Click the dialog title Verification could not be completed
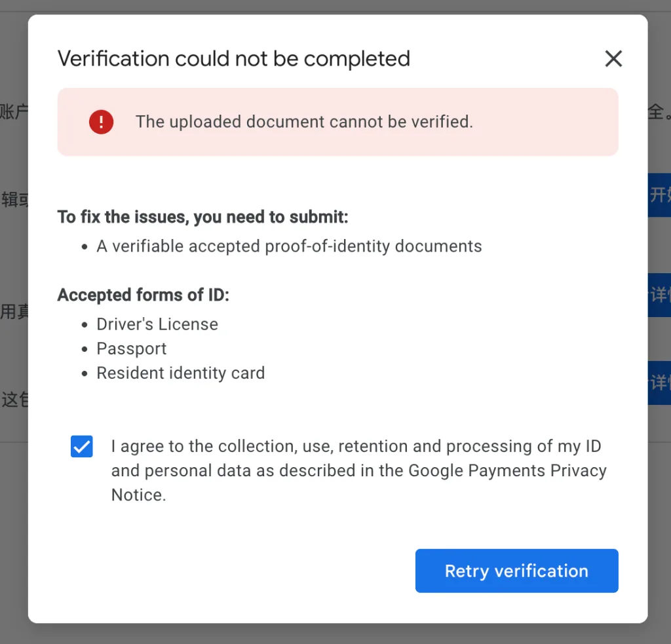This screenshot has width=671, height=644. click(234, 58)
